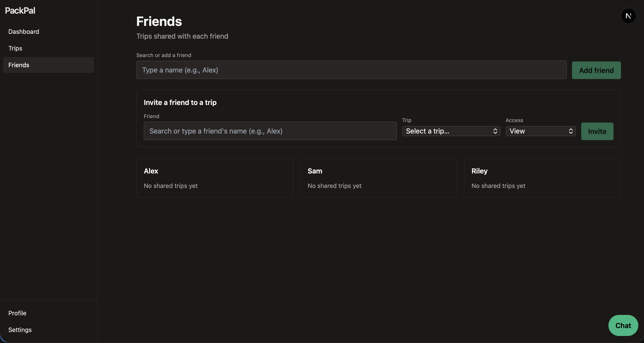Click the Invite button
This screenshot has width=644, height=343.
[597, 131]
